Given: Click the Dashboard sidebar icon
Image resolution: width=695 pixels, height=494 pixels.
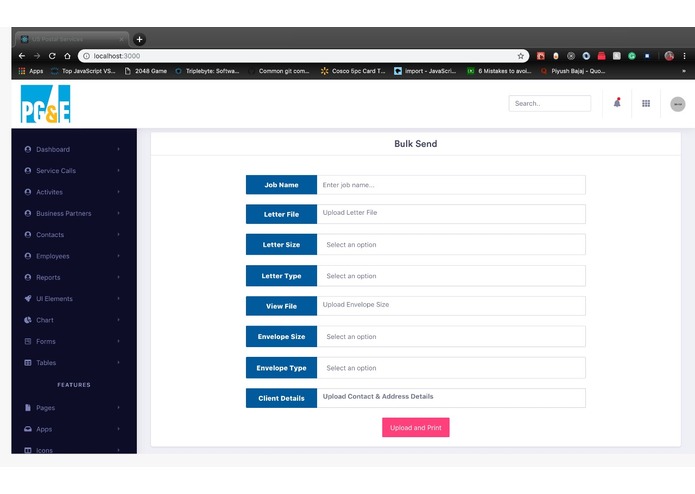Looking at the screenshot, I should tap(27, 149).
